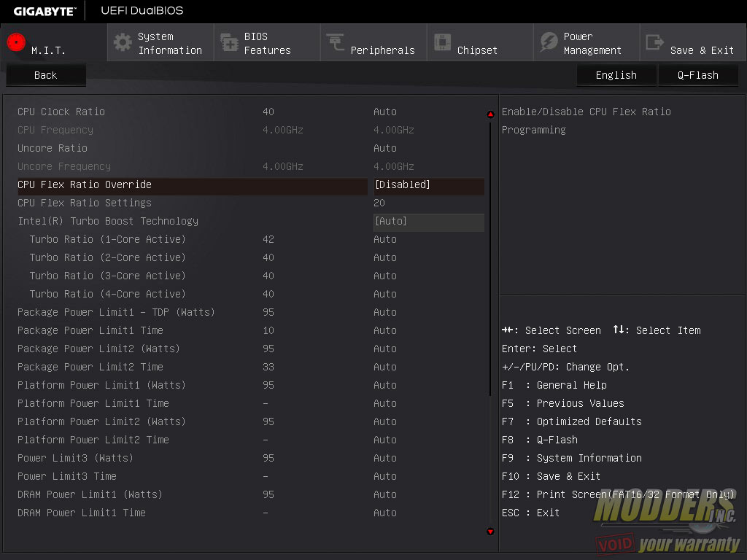Select the Power Limit3 (Watts) label
The image size is (747, 560).
[75, 458]
